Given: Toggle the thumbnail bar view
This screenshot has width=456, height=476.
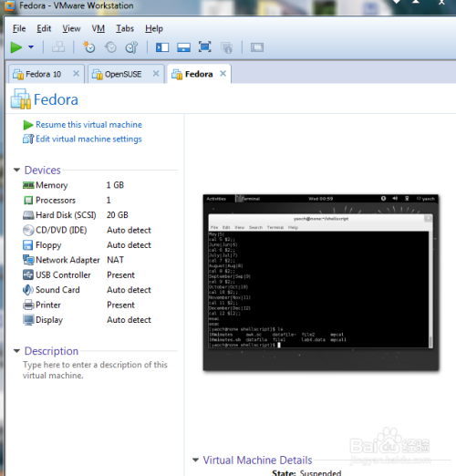Looking at the screenshot, I should (183, 47).
